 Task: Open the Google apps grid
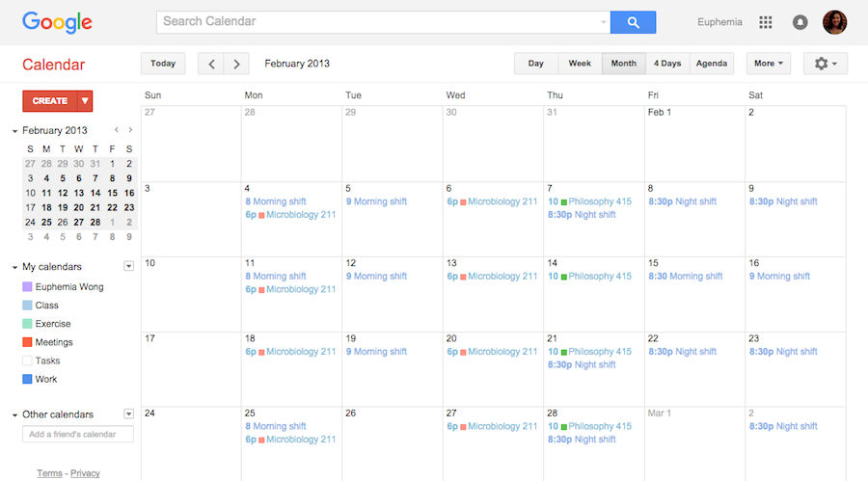coord(766,22)
